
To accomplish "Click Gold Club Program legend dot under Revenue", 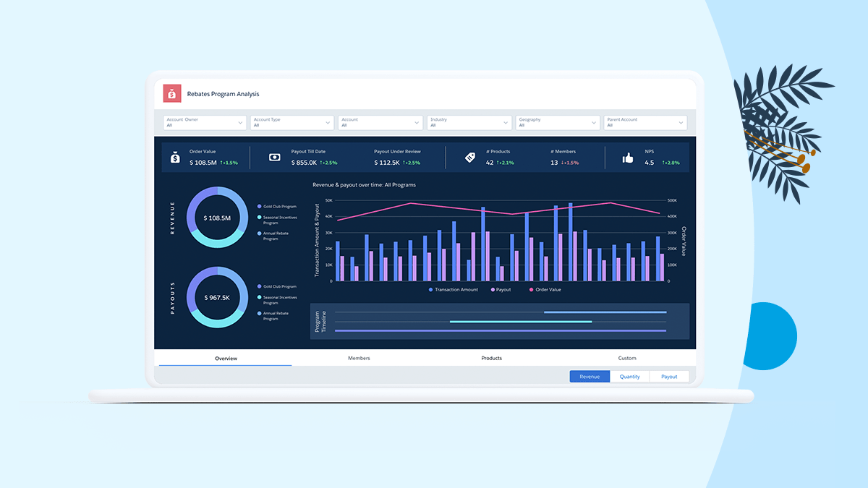I will [x=259, y=206].
